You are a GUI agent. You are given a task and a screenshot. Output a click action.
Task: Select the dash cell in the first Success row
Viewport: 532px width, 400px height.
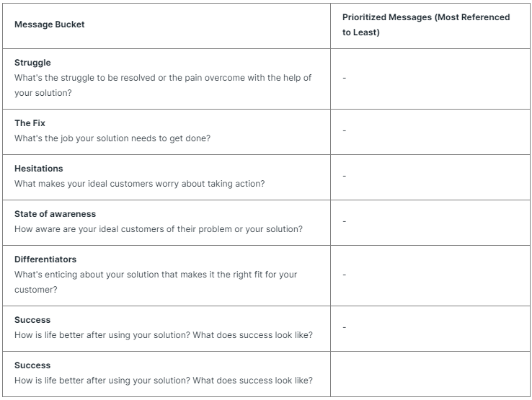click(x=345, y=327)
